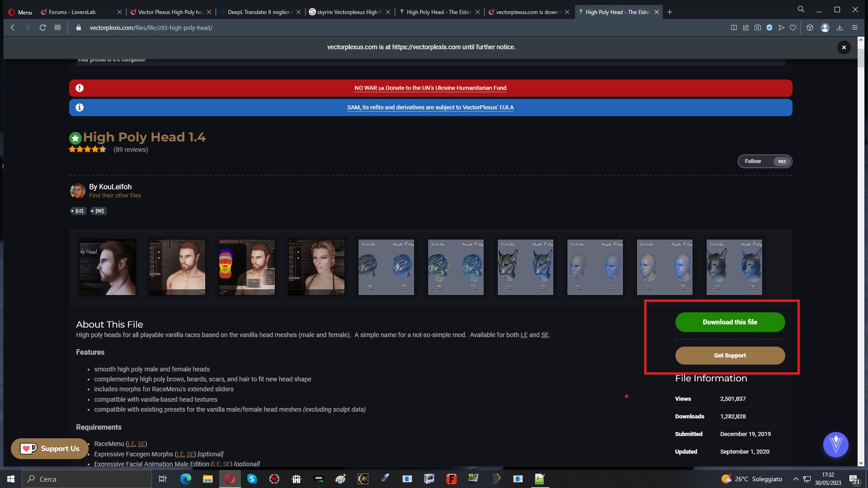Open the ad blocker shield icon
Image resolution: width=868 pixels, height=488 pixels.
(769, 28)
